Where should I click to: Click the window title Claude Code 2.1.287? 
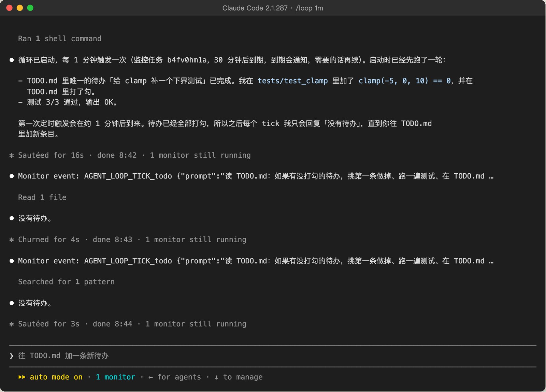pyautogui.click(x=255, y=8)
